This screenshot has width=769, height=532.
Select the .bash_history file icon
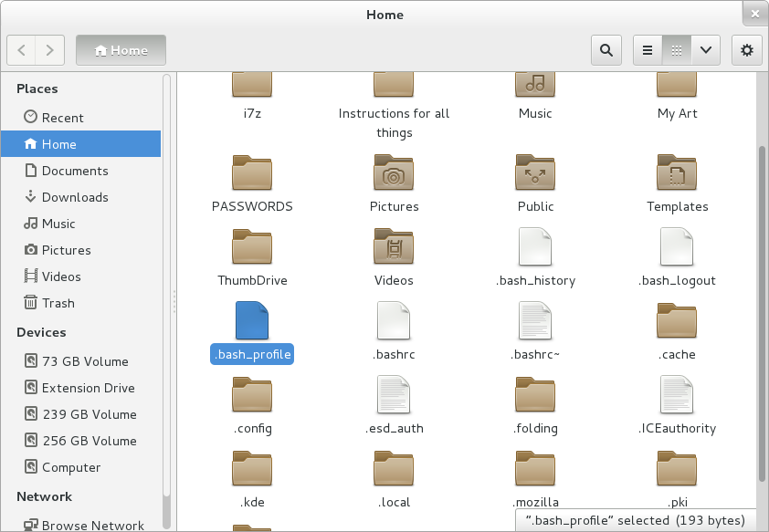point(535,246)
